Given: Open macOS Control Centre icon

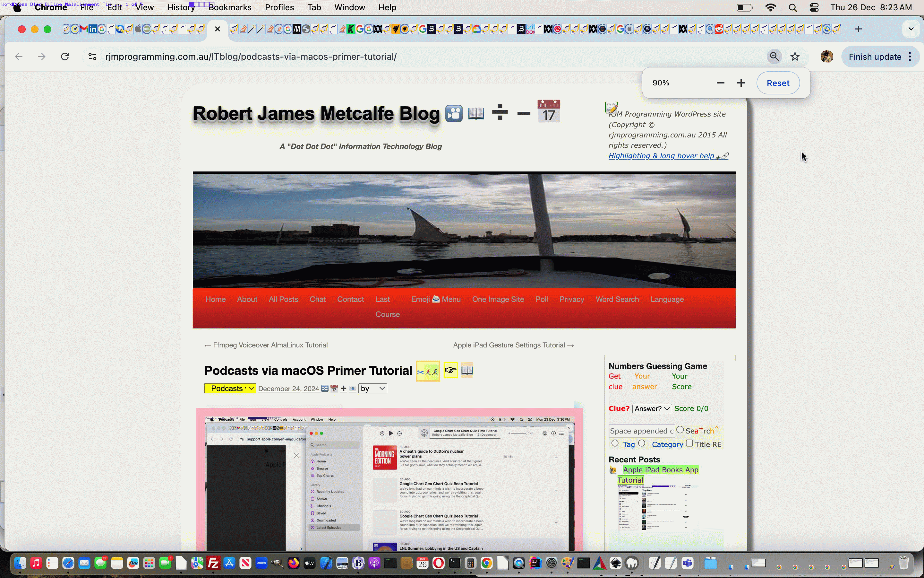Looking at the screenshot, I should (x=814, y=8).
